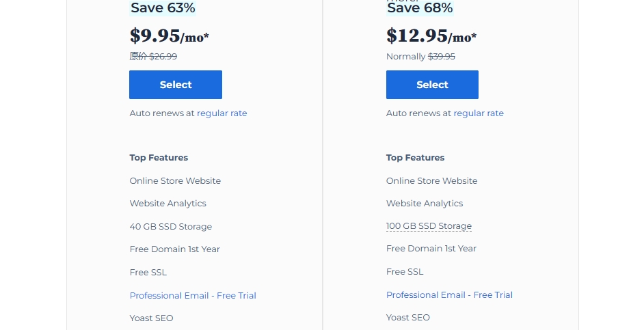
Task: Click Online Store Website in $12.95 plan
Action: tap(432, 181)
